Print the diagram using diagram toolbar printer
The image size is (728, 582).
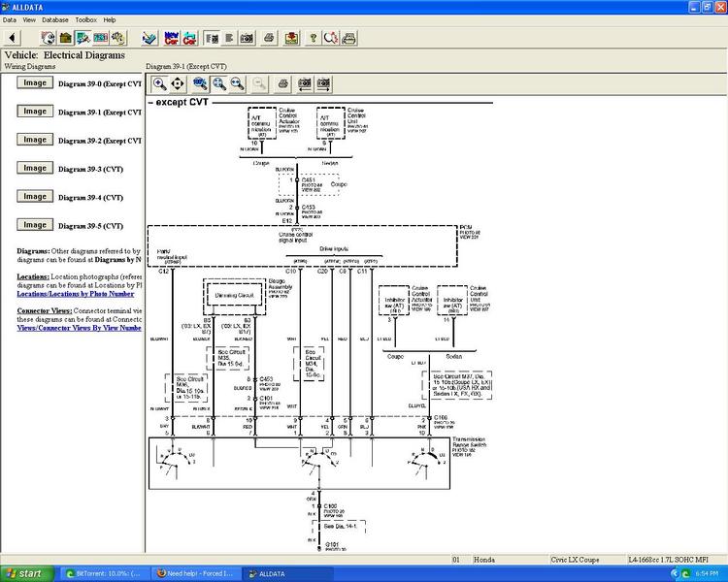pyautogui.click(x=282, y=83)
